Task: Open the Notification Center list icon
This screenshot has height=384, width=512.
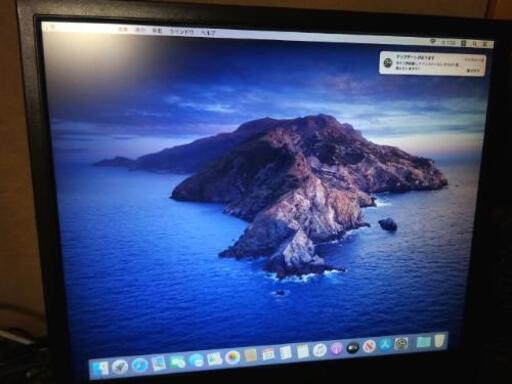Action: click(485, 44)
